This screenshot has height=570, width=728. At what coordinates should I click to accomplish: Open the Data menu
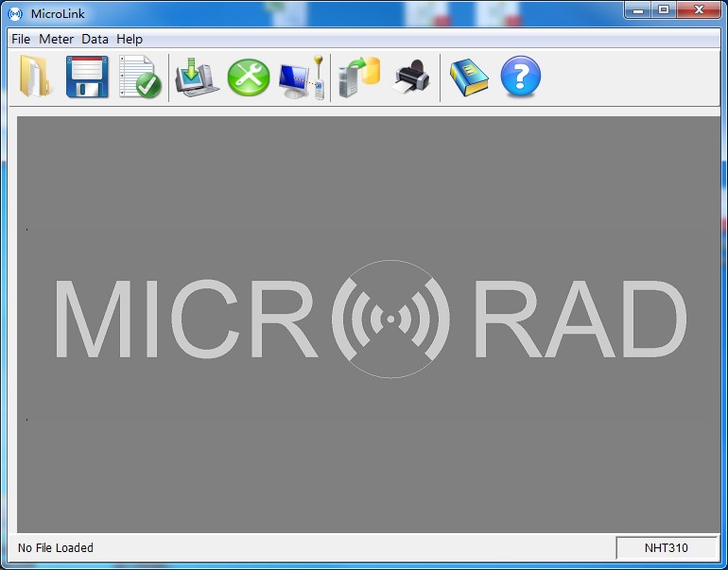[95, 39]
